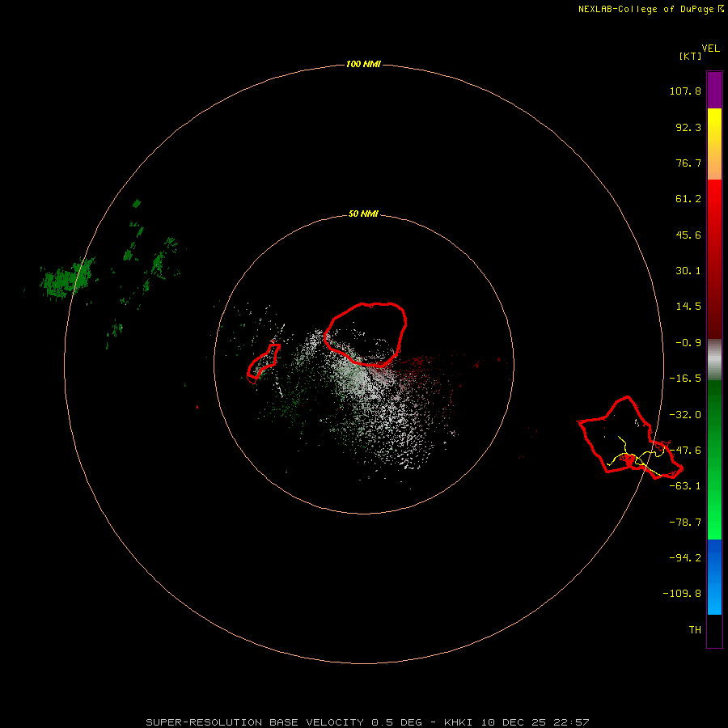
Task: Select the -109.8 scale value
Action: 682,594
